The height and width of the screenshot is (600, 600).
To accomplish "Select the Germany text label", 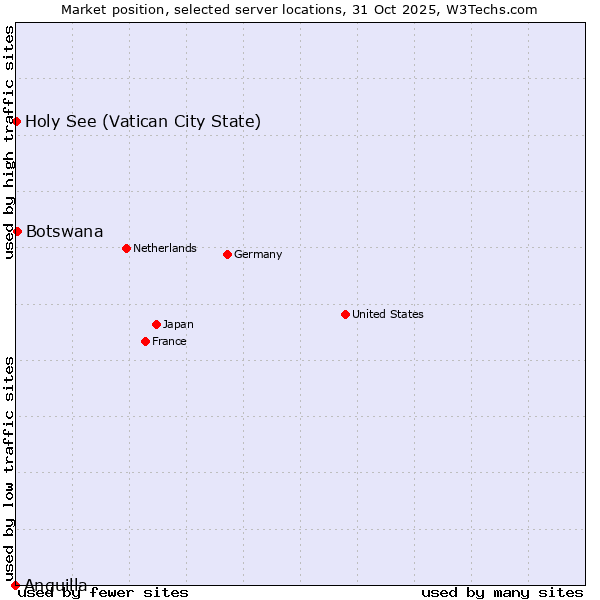I will click(x=258, y=254).
